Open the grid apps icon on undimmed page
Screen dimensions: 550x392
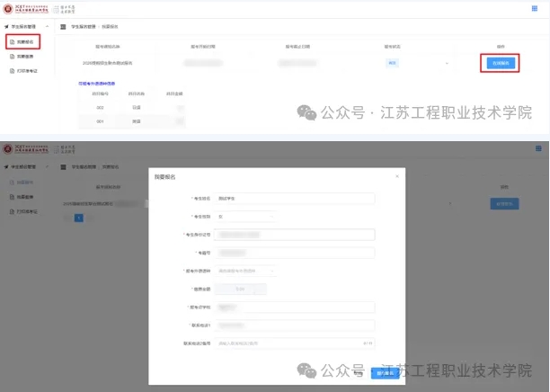(x=534, y=8)
